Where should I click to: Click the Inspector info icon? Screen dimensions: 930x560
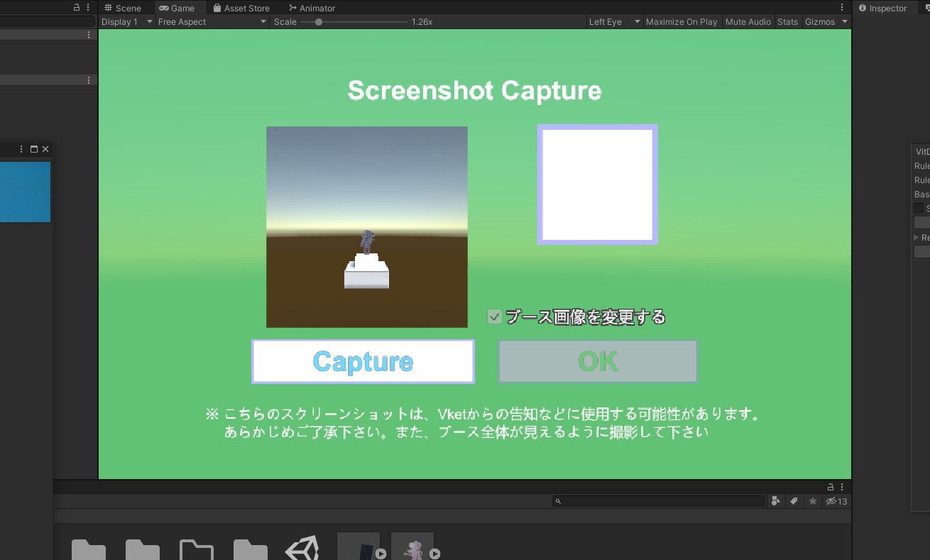[863, 8]
